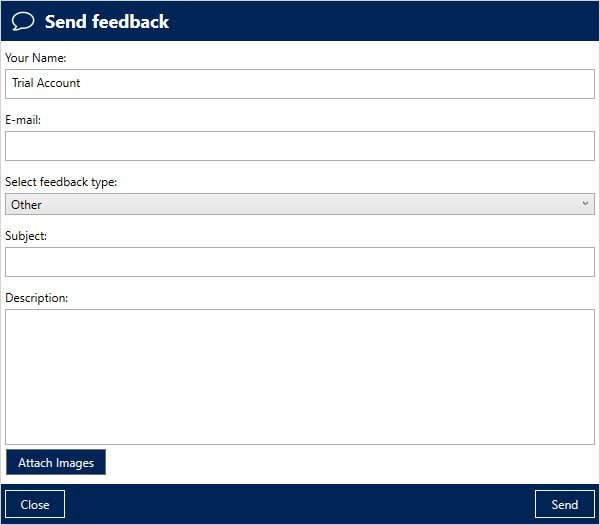
Task: Click the "Description:" label
Action: coord(37,298)
